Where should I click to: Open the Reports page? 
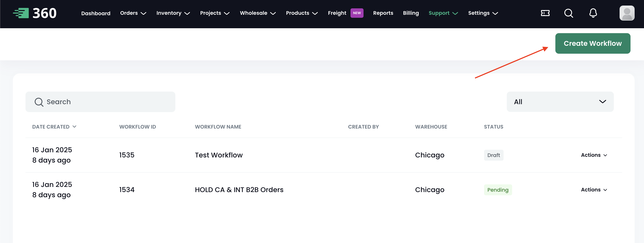[x=383, y=13]
